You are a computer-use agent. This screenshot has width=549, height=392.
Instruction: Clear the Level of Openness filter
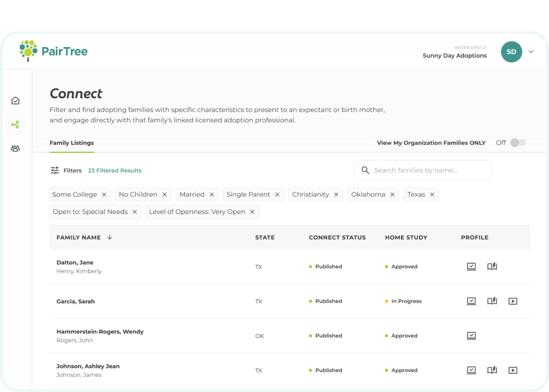click(x=252, y=212)
